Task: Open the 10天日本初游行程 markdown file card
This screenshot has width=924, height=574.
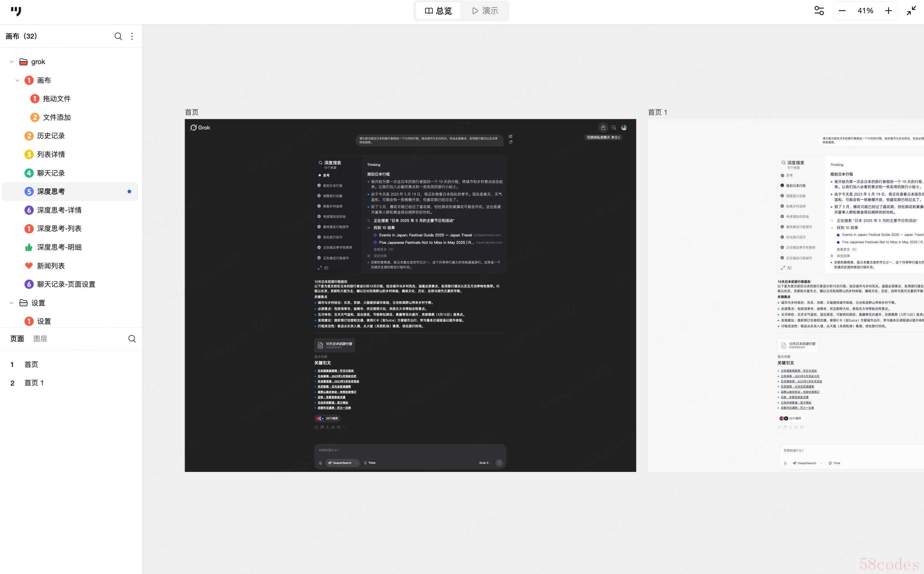Action: point(335,345)
